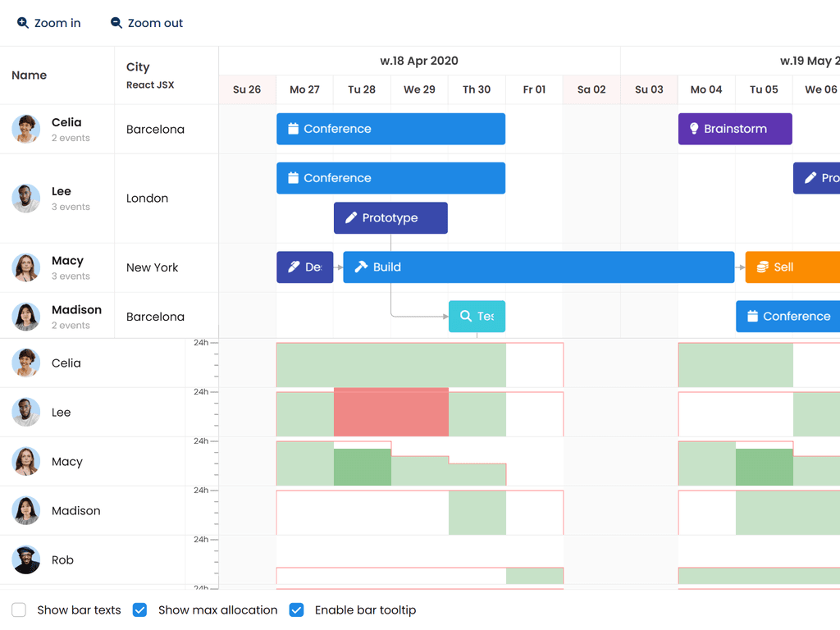Uncheck Show max allocation checkbox
The width and height of the screenshot is (840, 630).
[139, 610]
